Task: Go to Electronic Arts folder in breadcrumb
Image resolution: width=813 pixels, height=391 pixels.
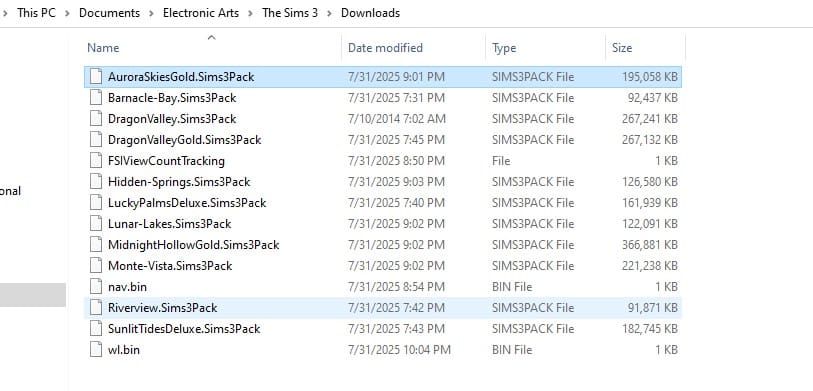Action: [x=201, y=13]
